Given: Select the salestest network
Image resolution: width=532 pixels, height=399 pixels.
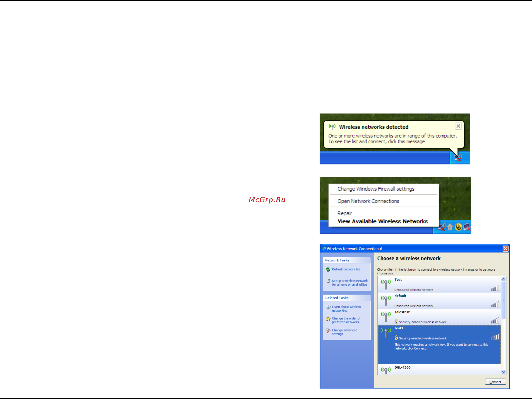Looking at the screenshot, I should click(x=439, y=317).
